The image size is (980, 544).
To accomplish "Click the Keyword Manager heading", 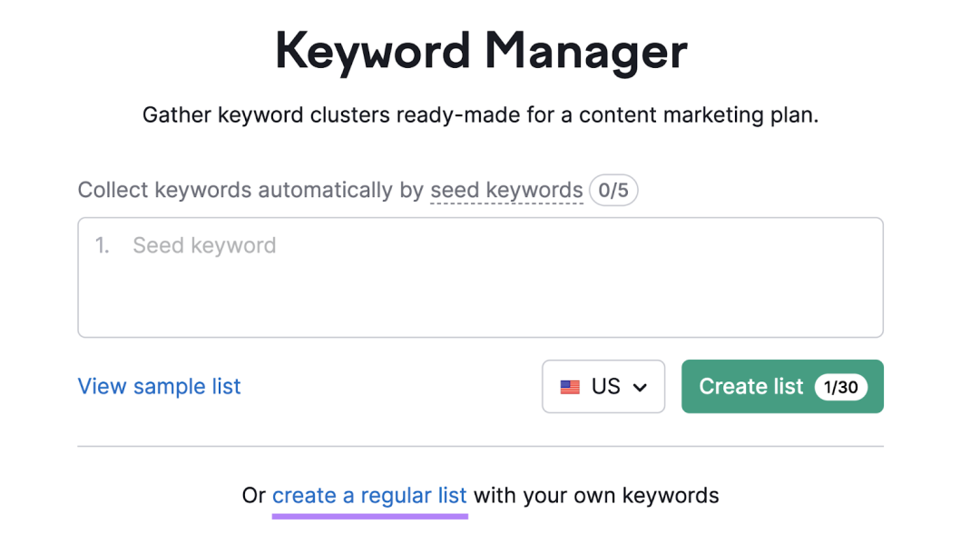I will point(481,51).
